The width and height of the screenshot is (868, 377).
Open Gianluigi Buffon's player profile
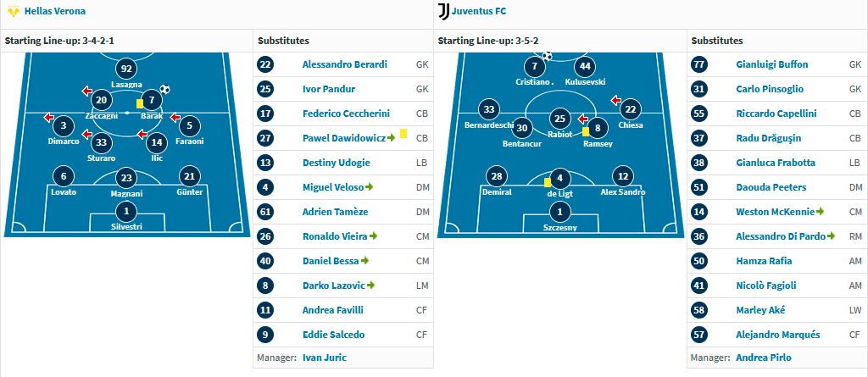click(771, 64)
